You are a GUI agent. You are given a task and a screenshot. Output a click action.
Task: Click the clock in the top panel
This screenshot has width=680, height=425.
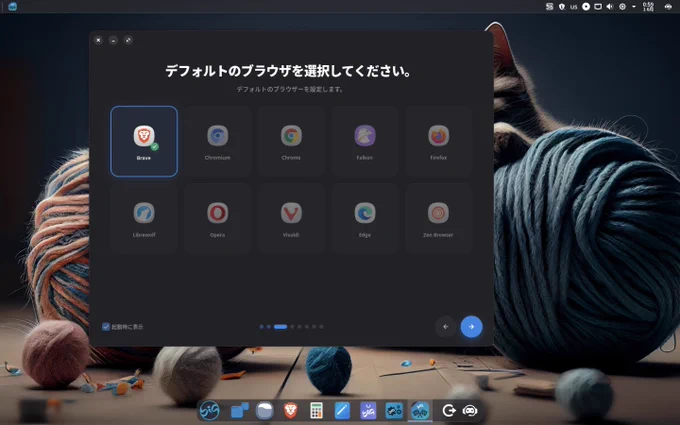[x=648, y=7]
